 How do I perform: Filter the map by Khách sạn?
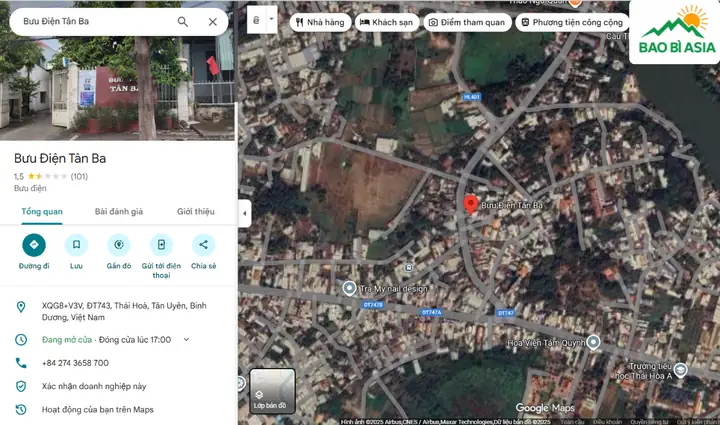click(387, 22)
